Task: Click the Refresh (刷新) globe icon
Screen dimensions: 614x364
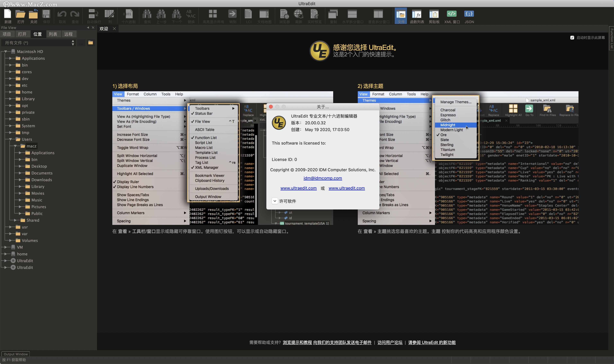Action: coord(298,14)
